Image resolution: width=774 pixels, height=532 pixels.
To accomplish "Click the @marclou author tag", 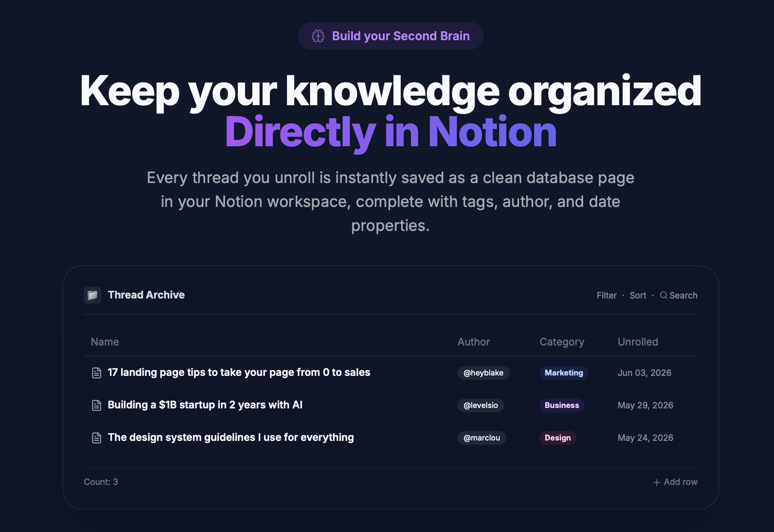I will (x=482, y=438).
